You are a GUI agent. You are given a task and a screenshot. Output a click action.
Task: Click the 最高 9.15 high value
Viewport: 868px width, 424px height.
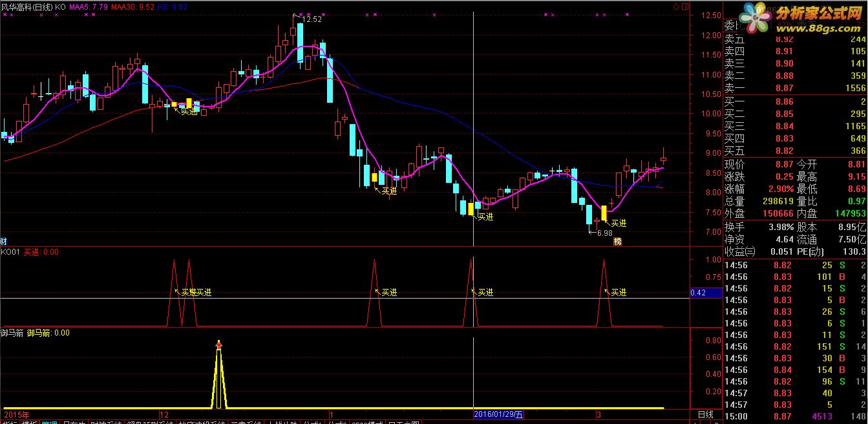click(857, 177)
